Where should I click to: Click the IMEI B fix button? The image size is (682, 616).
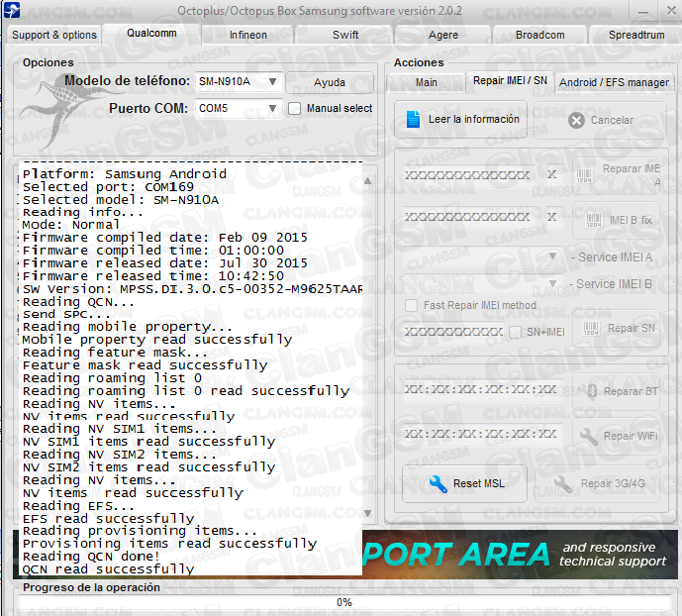[x=618, y=221]
